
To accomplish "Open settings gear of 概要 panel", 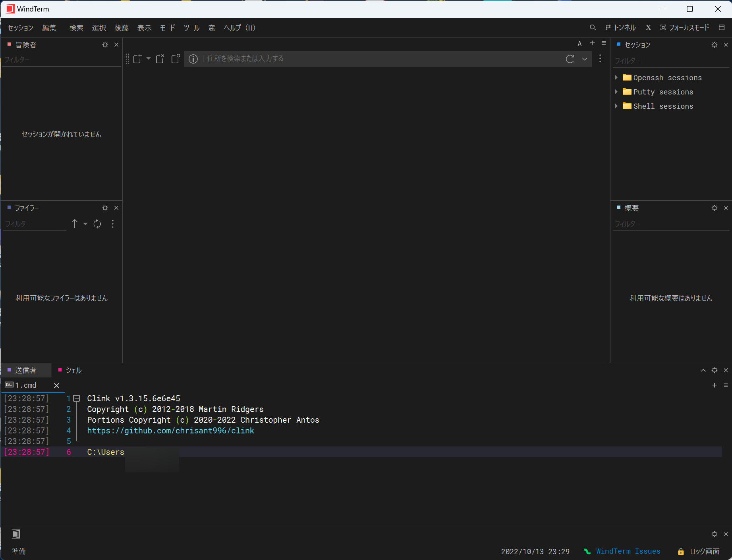I will 715,208.
